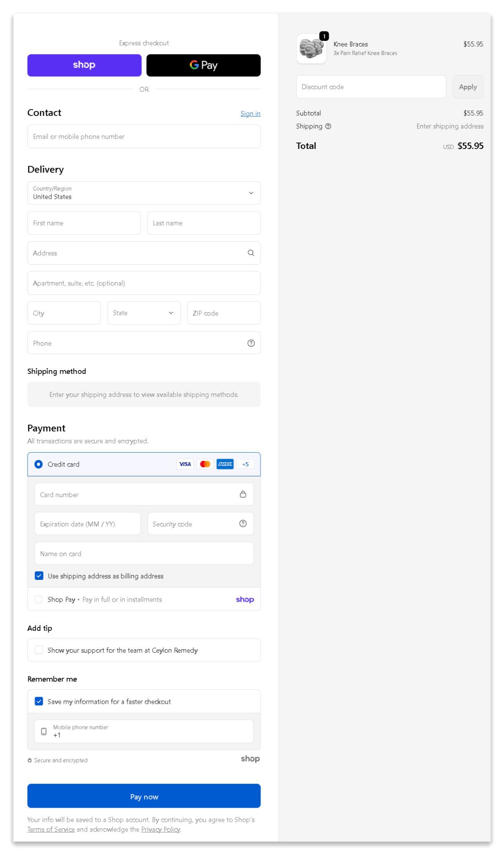This screenshot has width=504, height=855.
Task: Focus the Address field
Action: tap(144, 253)
